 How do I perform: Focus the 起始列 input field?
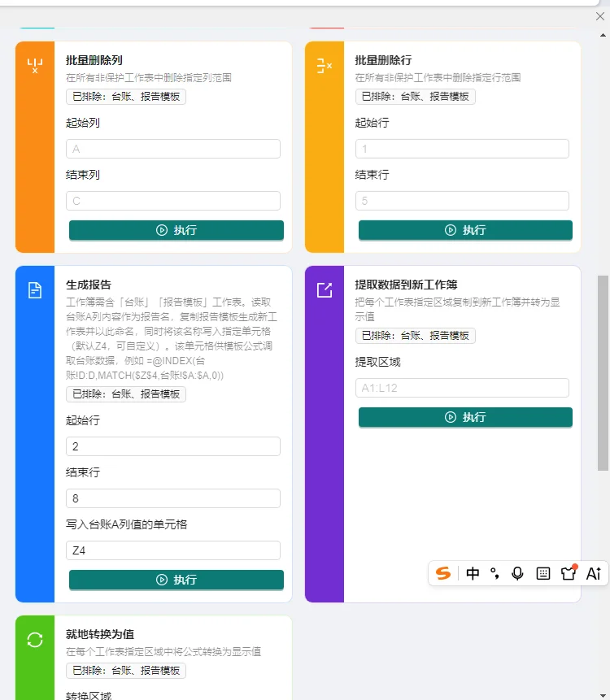click(x=173, y=149)
